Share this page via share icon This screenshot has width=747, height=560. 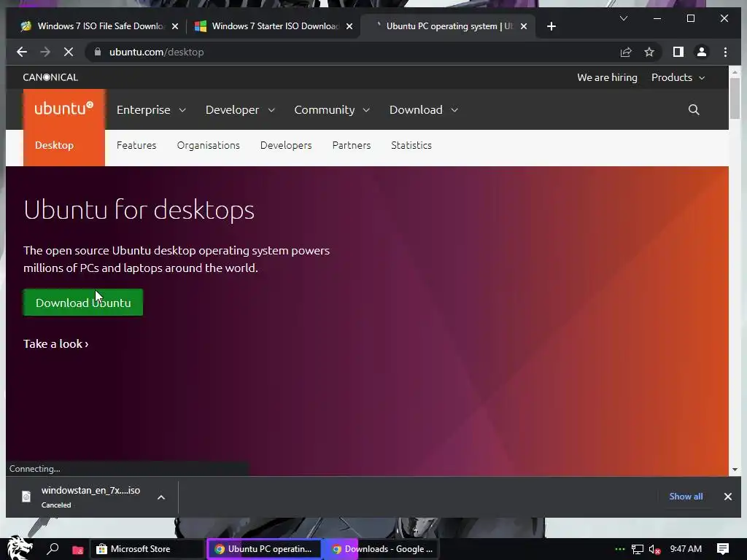point(625,52)
